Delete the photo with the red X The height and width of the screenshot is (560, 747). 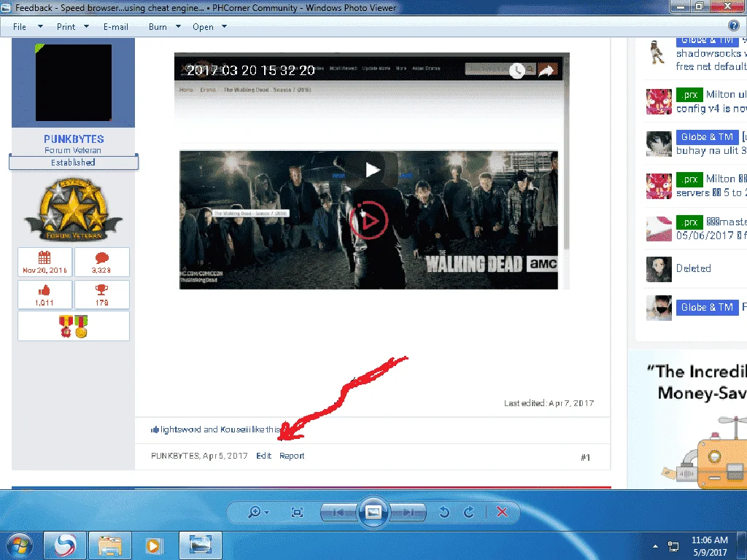(502, 512)
